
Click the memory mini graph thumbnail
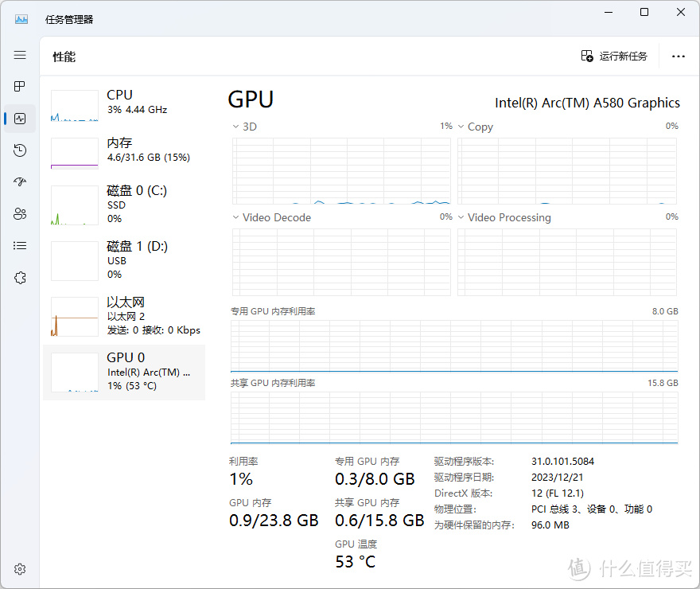tap(75, 154)
